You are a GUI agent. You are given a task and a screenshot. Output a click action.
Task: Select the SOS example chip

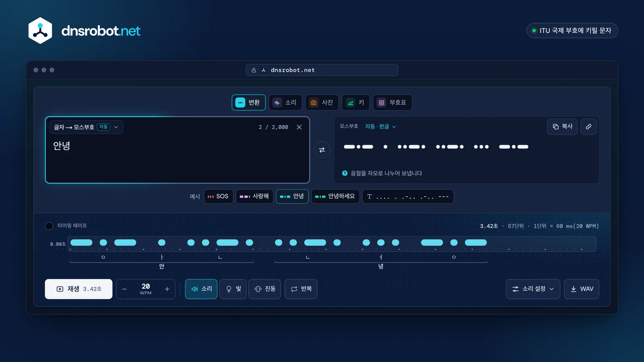click(x=218, y=196)
